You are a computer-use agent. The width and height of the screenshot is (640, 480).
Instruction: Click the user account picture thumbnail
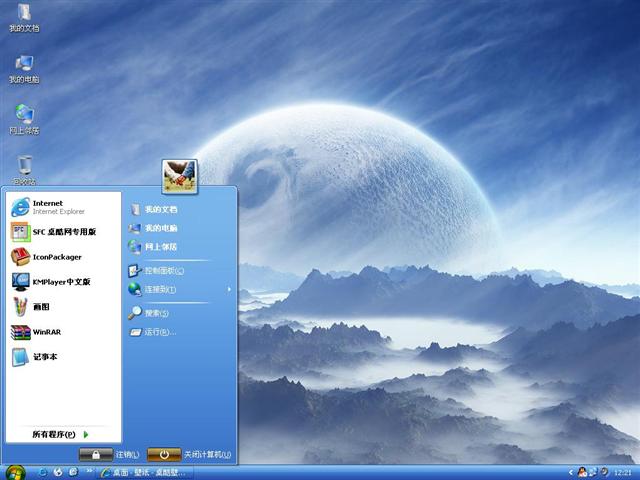click(x=180, y=176)
